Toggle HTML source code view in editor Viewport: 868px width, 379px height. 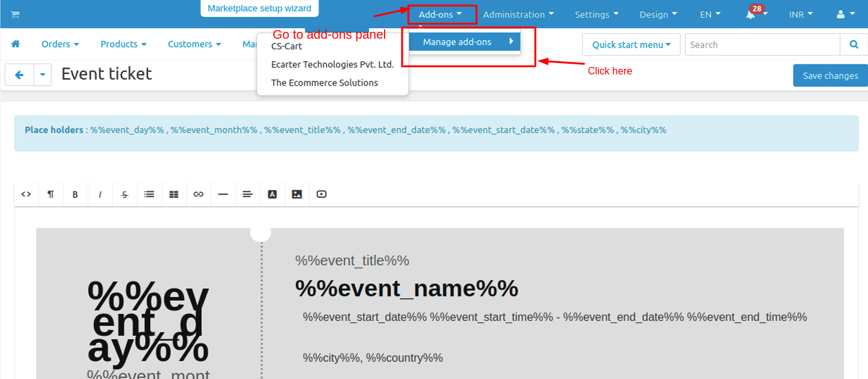[26, 195]
